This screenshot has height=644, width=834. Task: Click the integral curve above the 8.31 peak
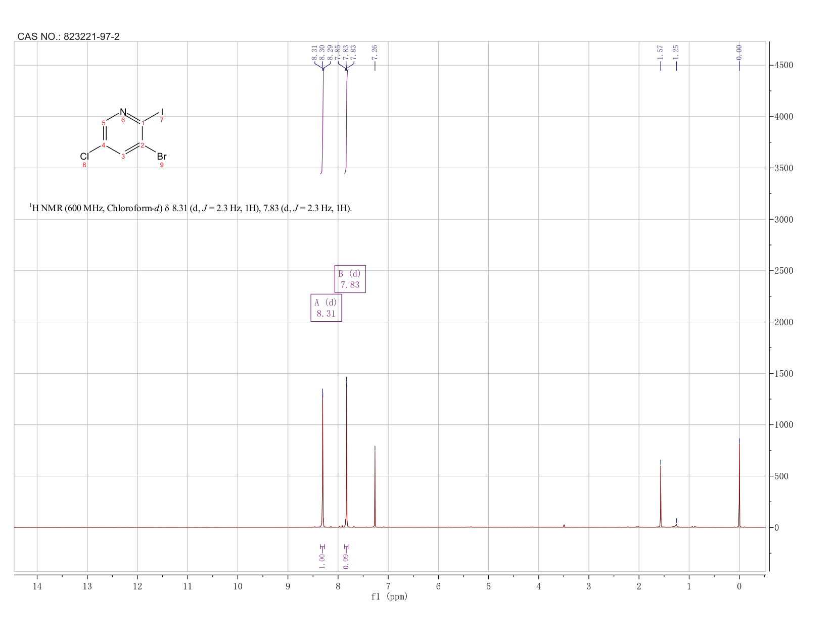tap(322, 121)
